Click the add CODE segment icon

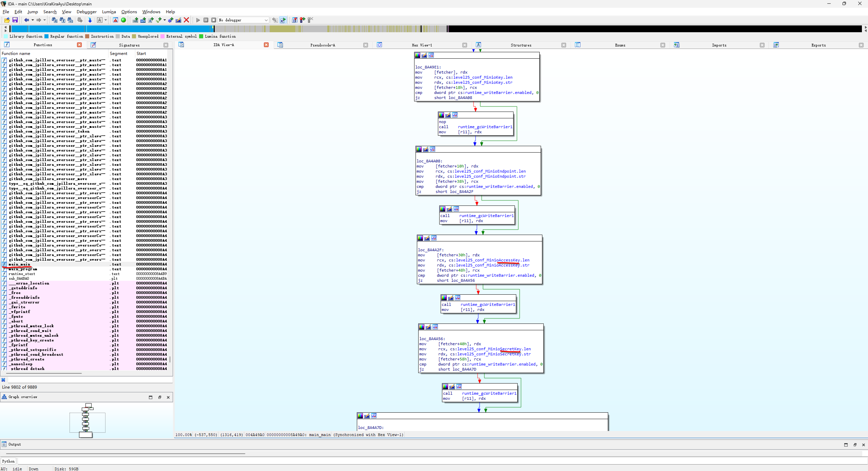[135, 20]
